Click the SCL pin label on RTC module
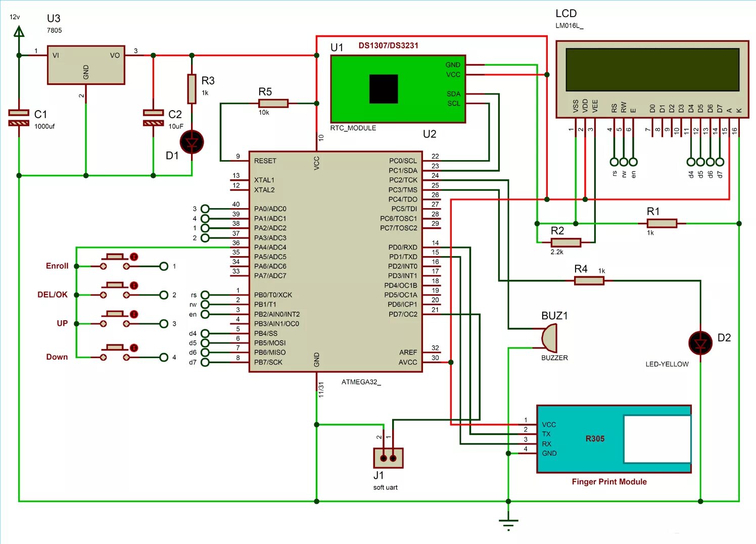Screen dimensions: 756x544 pyautogui.click(x=454, y=103)
